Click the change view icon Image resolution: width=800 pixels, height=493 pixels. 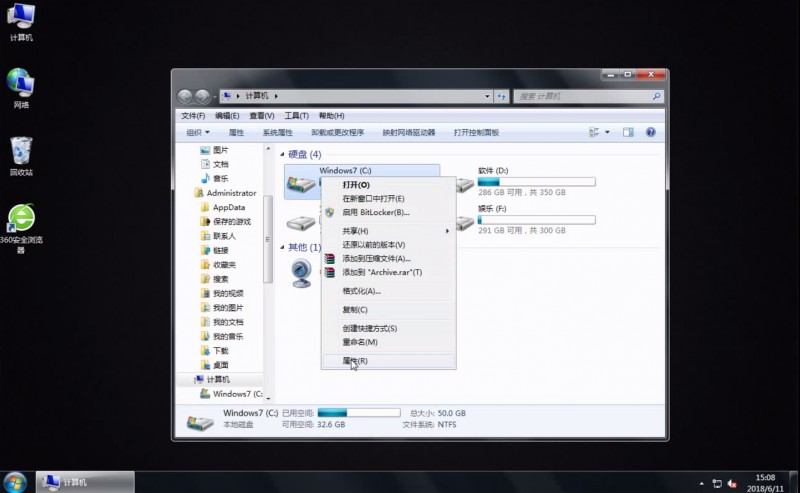tap(594, 132)
